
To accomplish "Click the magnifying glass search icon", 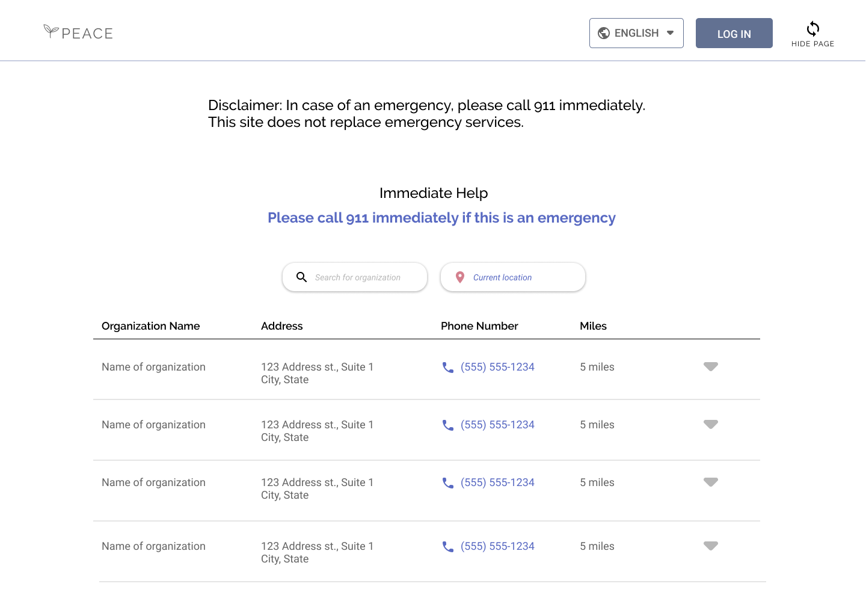I will point(302,277).
